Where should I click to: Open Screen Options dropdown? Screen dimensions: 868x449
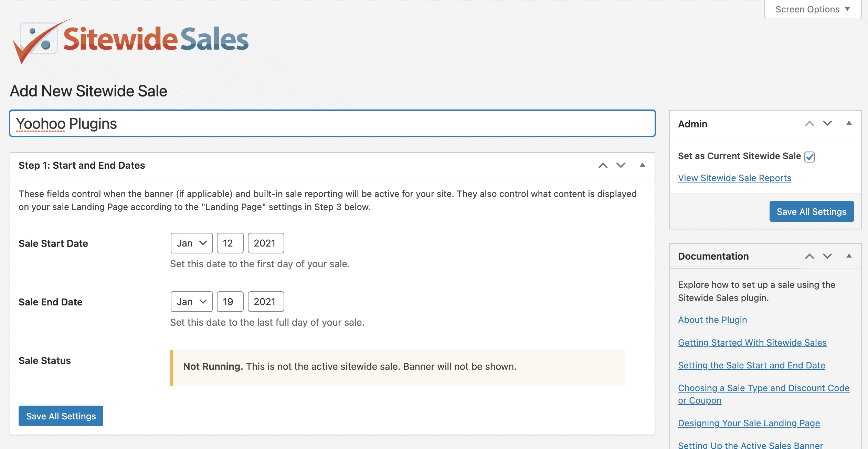813,9
